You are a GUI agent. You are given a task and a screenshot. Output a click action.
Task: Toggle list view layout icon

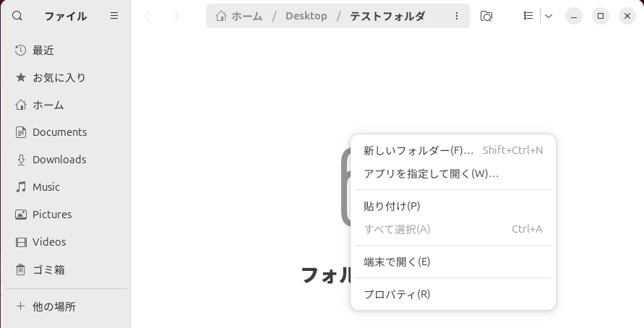click(x=528, y=16)
